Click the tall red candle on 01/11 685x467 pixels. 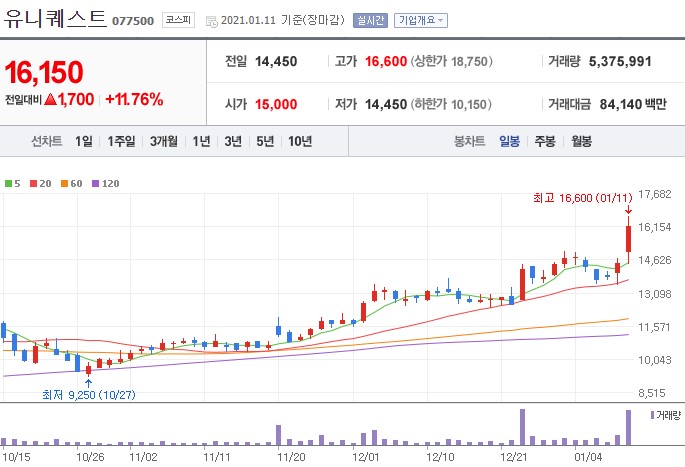coord(629,239)
